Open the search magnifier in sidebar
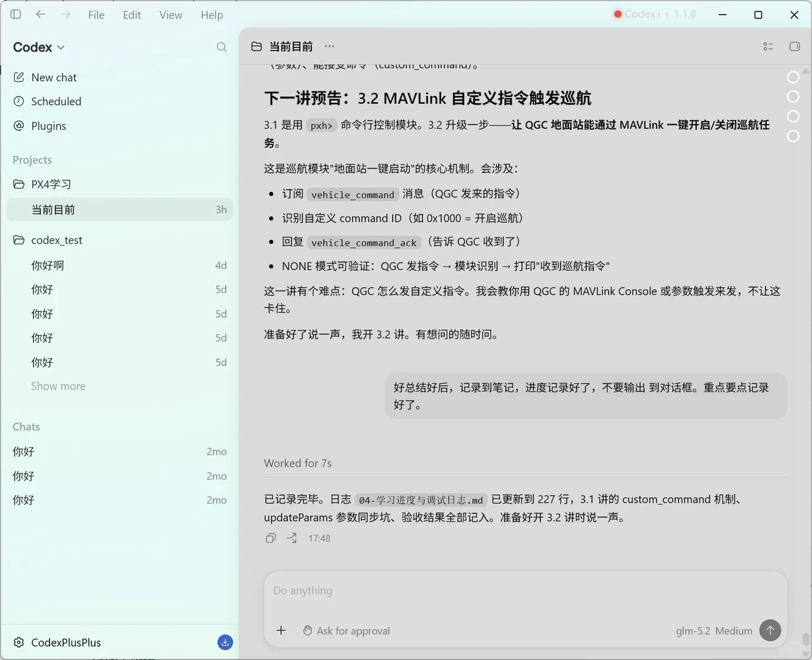 [x=221, y=47]
